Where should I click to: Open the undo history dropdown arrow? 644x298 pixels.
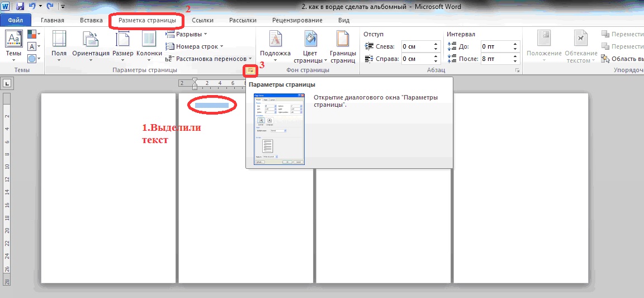tap(40, 7)
